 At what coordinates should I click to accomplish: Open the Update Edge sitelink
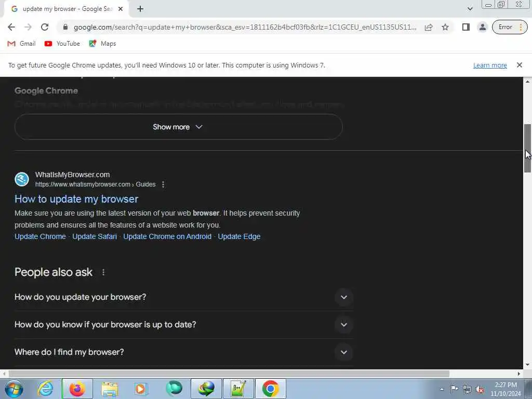click(x=239, y=236)
